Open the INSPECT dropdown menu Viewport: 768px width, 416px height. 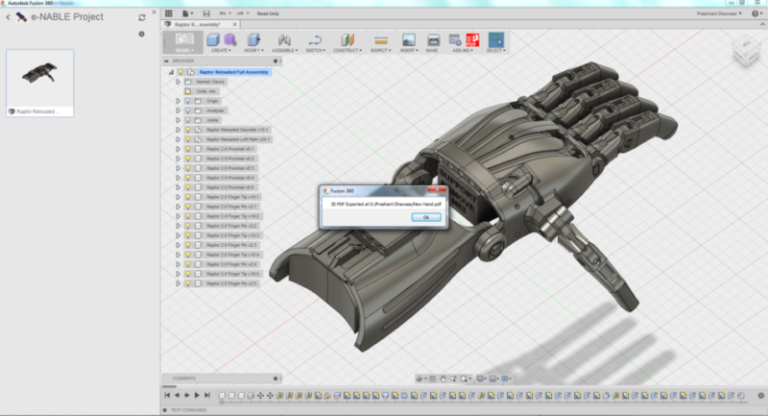[381, 50]
